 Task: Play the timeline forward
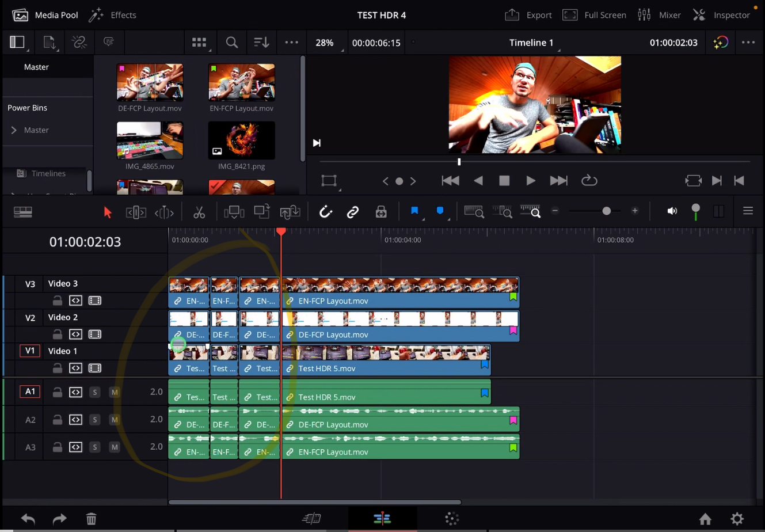point(531,181)
